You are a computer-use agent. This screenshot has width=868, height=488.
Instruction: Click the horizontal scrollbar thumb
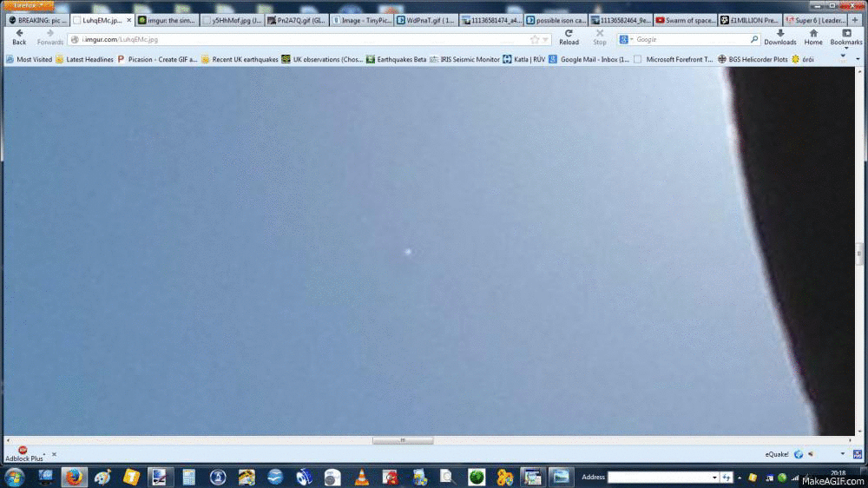click(x=402, y=440)
